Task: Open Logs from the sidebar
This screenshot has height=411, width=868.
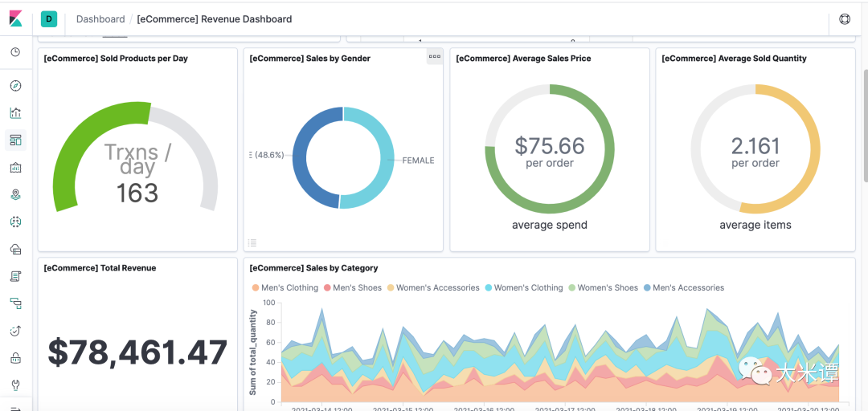Action: click(x=15, y=276)
